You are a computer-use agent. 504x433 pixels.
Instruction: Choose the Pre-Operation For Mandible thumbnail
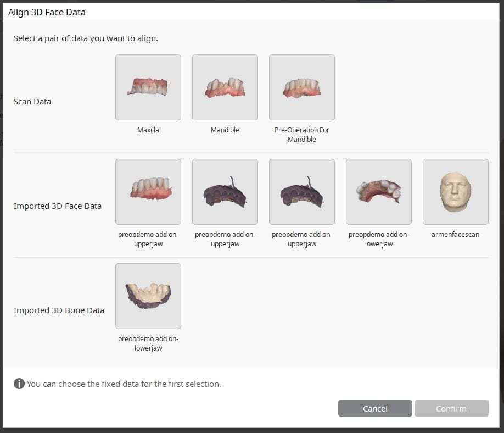point(302,87)
